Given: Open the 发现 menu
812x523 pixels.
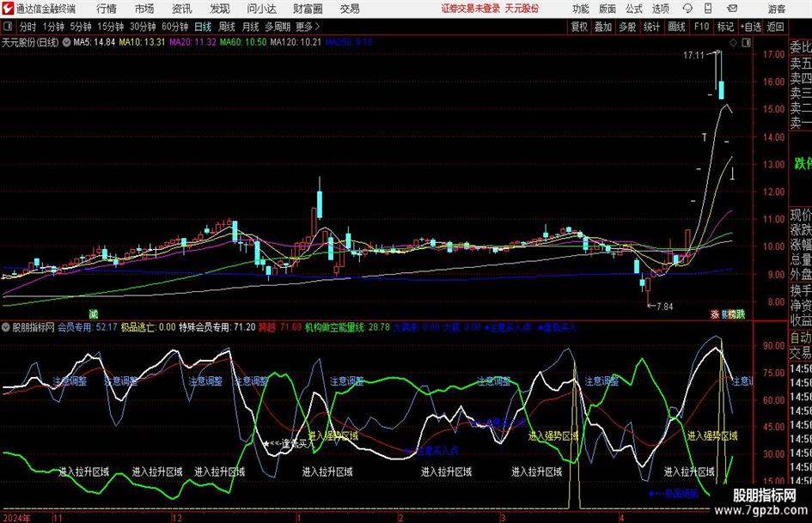Looking at the screenshot, I should click(x=220, y=9).
